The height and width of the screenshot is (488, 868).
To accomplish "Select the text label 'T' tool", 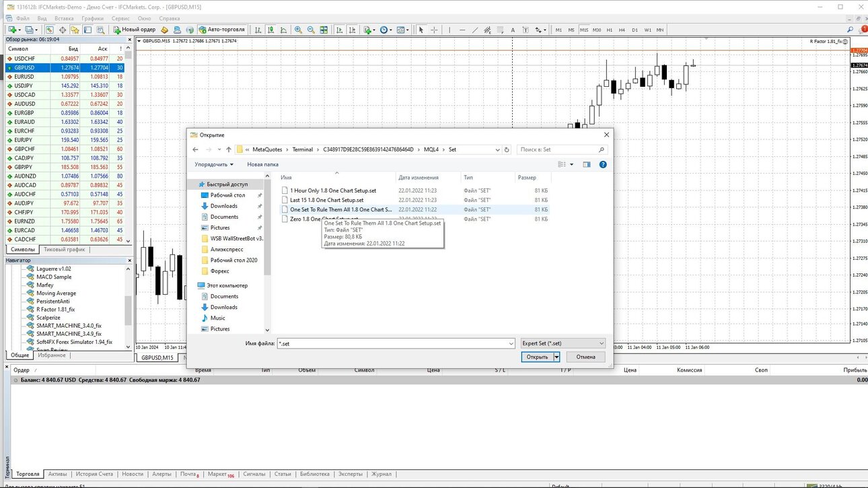I will tap(526, 30).
